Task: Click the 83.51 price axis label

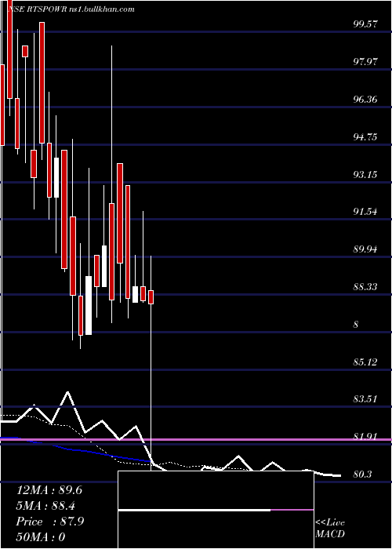Action: click(366, 398)
